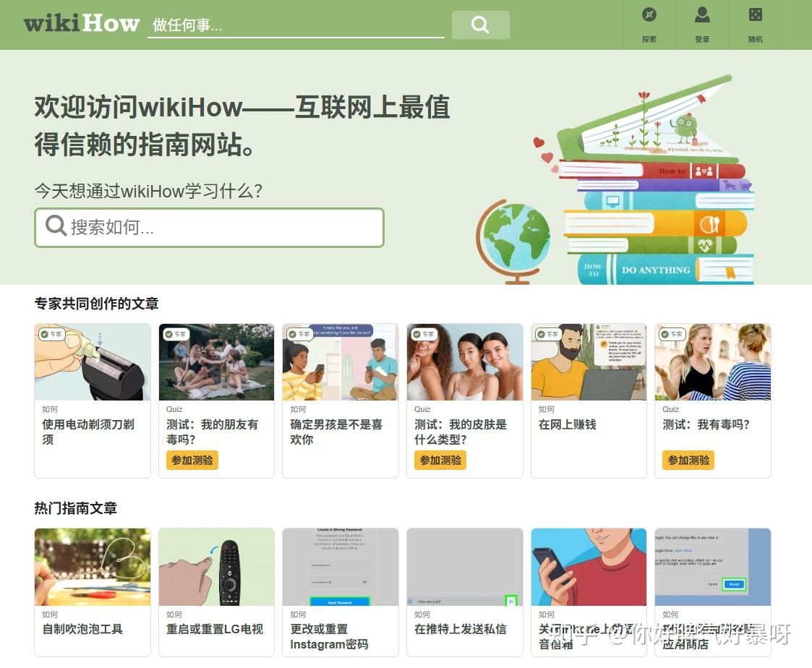The height and width of the screenshot is (668, 812).
Task: Click the 专家 badge on the skin type quiz card
Action: 424,334
